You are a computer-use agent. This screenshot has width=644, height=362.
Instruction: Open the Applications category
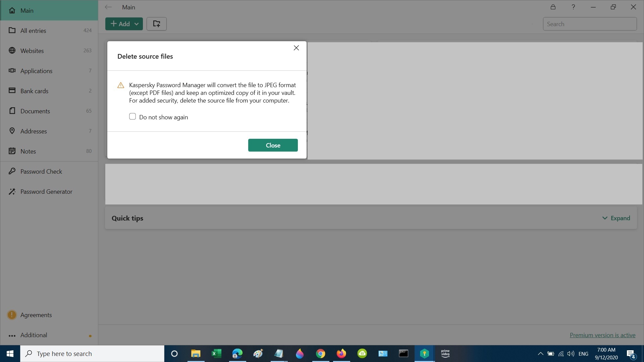click(49, 71)
